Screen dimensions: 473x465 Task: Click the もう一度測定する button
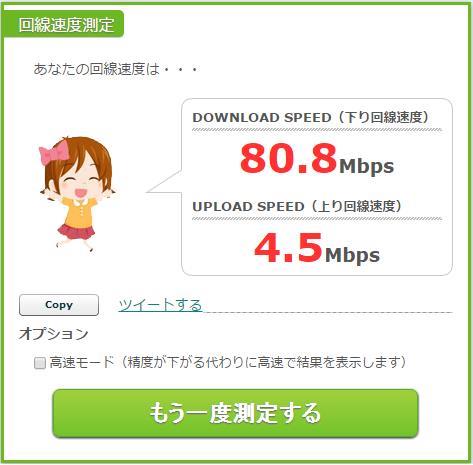tap(235, 413)
